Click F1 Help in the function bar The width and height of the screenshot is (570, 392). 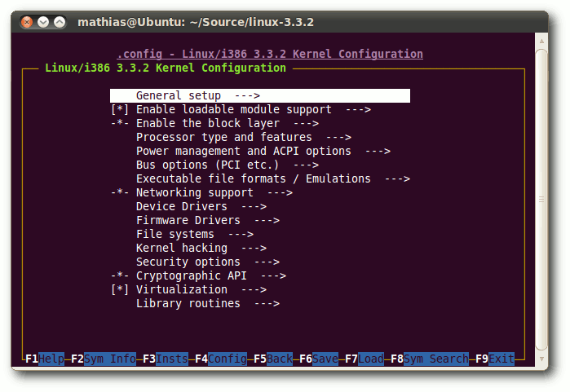point(45,359)
